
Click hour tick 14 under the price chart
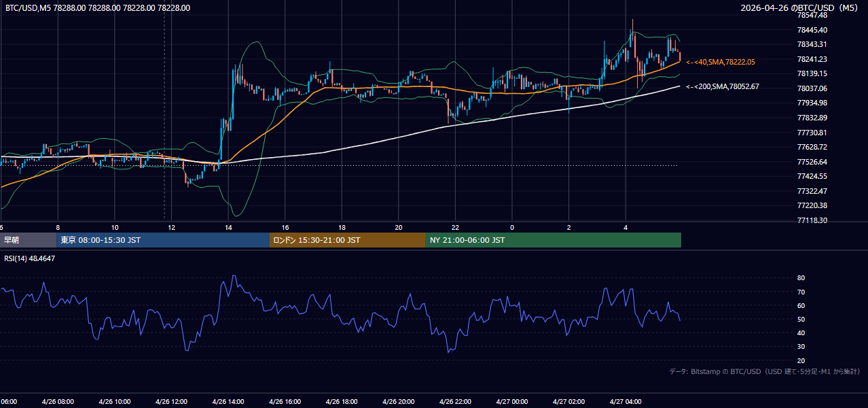coord(228,227)
